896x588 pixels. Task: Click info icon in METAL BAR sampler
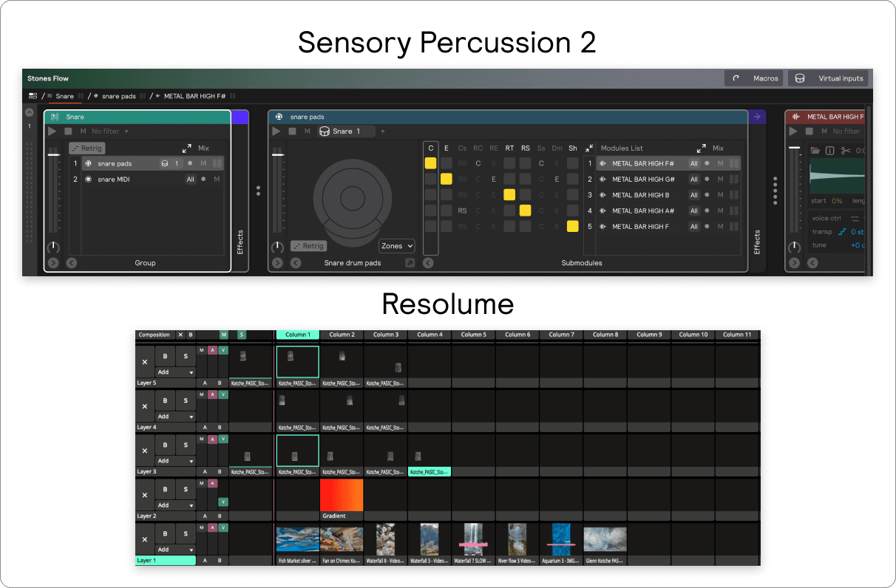pyautogui.click(x=829, y=151)
